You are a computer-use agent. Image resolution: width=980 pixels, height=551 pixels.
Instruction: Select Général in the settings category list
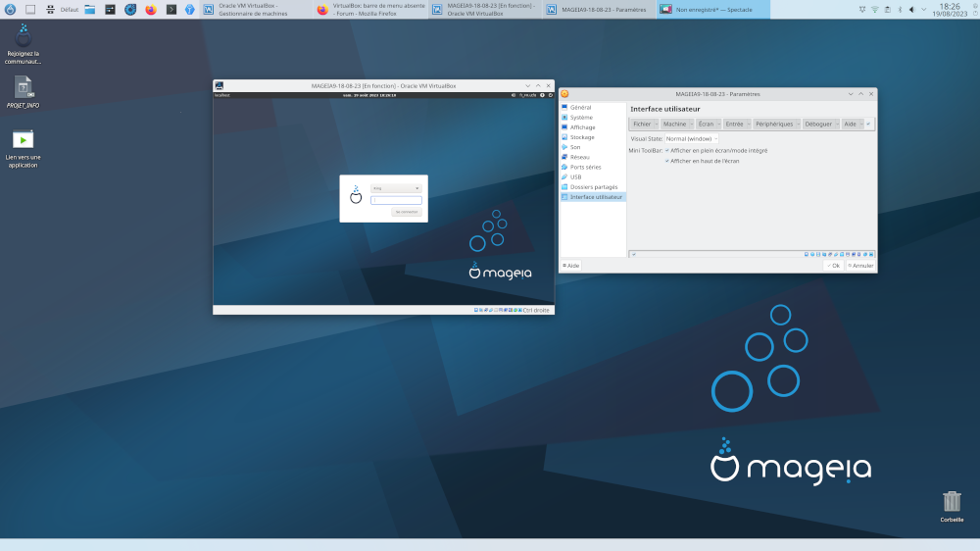pyautogui.click(x=593, y=108)
